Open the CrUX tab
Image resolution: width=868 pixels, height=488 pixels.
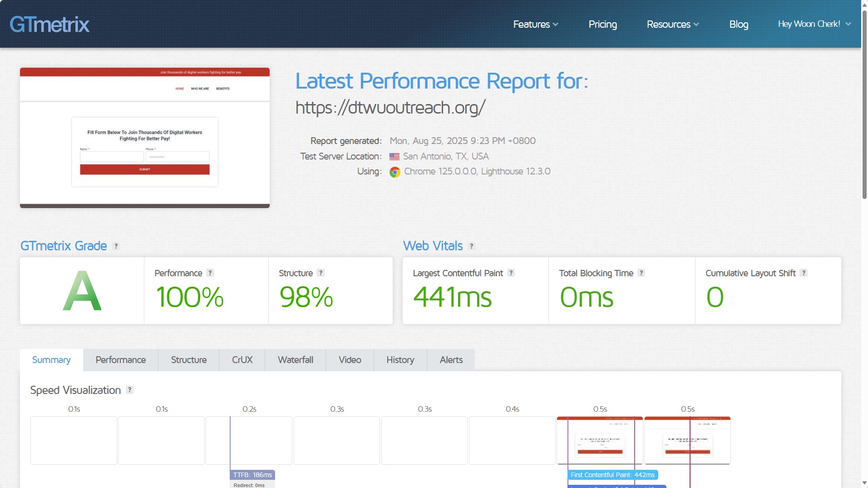[242, 360]
